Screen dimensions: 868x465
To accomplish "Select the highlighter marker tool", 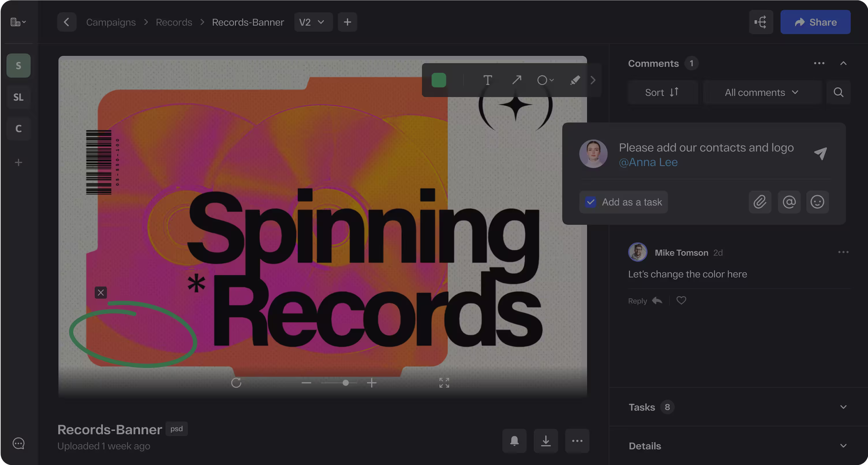I will 575,80.
